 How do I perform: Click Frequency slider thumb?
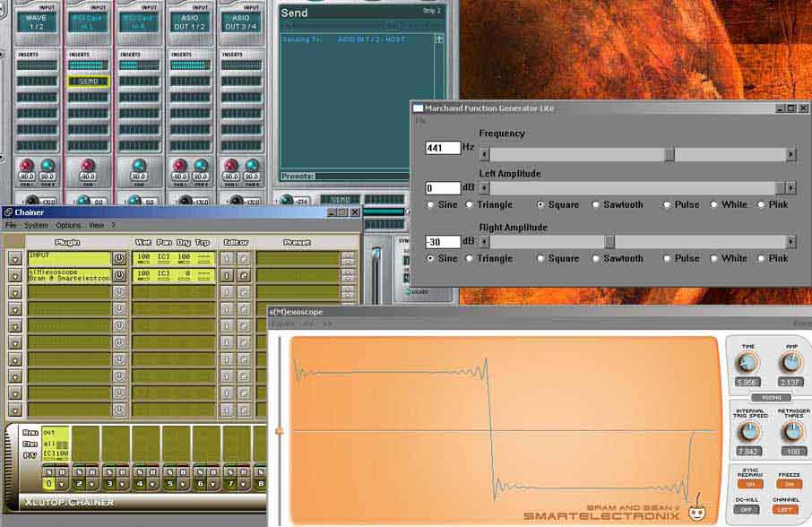pos(669,154)
